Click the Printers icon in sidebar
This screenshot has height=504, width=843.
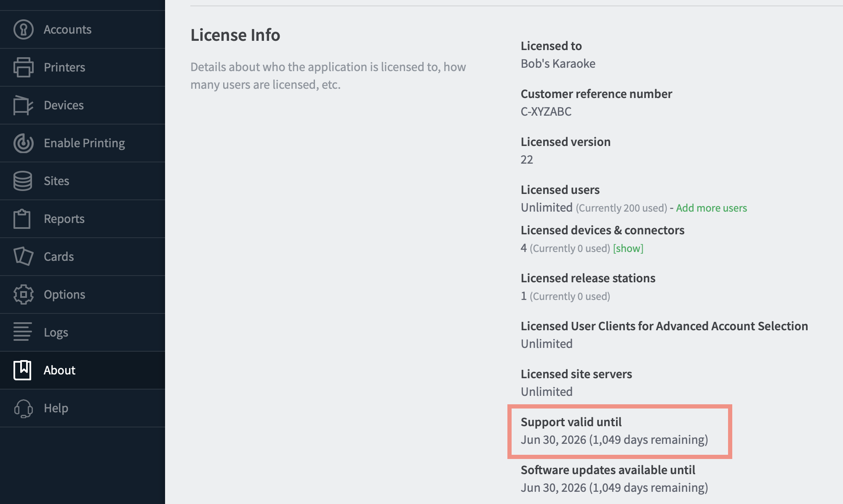(23, 67)
